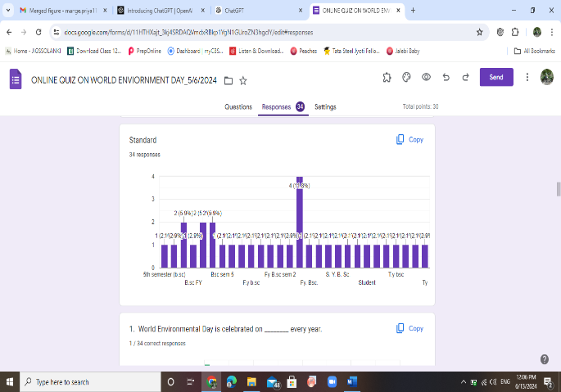This screenshot has height=392, width=561.
Task: Click the undo arrow in Forms header
Action: [x=446, y=77]
